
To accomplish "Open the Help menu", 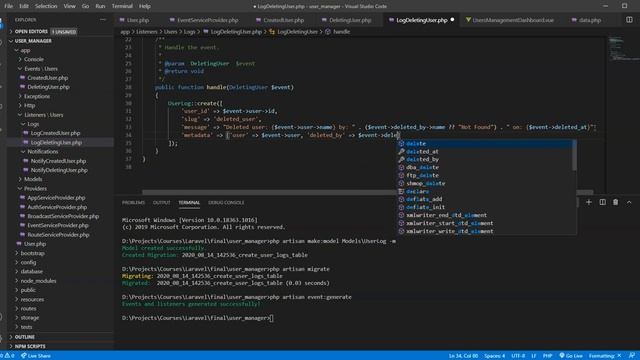I will point(144,6).
